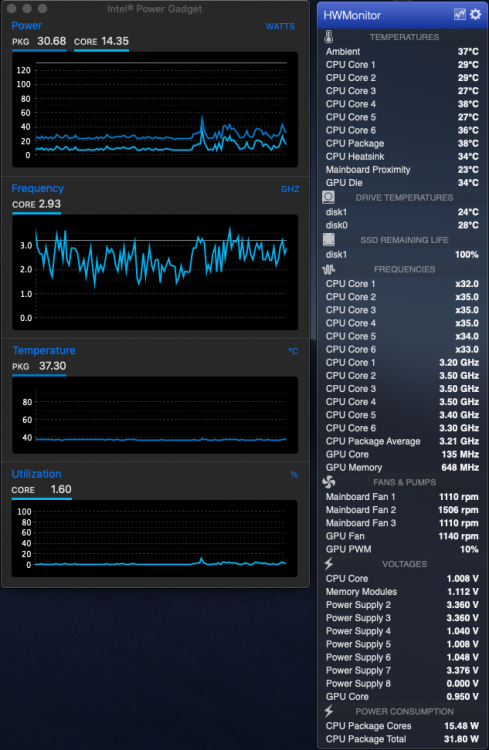Image resolution: width=489 pixels, height=750 pixels.
Task: Click the waveform icon beside Frequencies
Action: click(329, 269)
